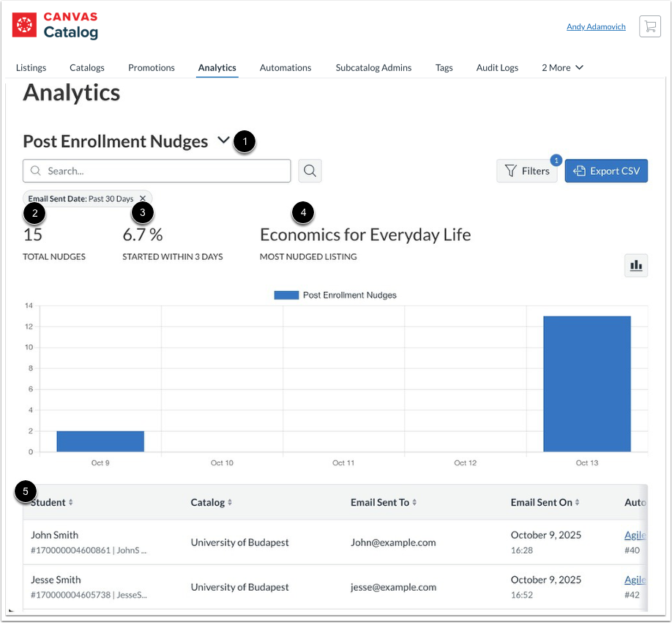This screenshot has height=623, width=672.
Task: Remove the Email Sent Date filter chip
Action: 143,198
